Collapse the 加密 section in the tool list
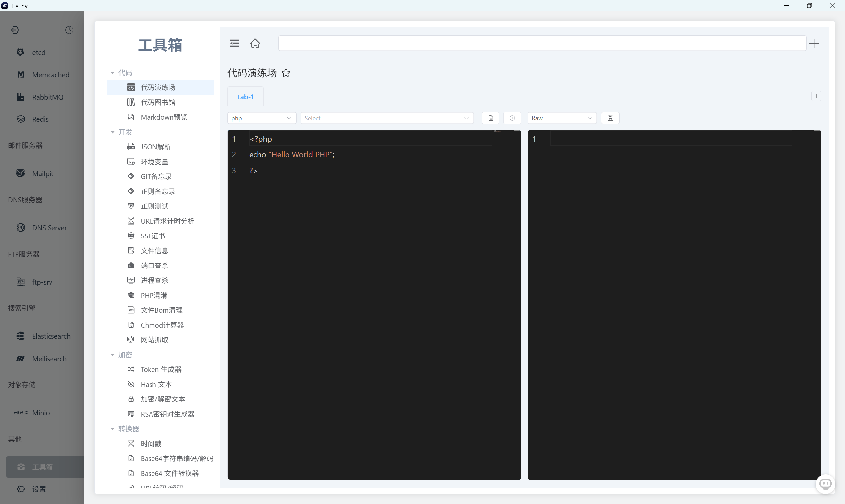This screenshot has width=845, height=504. point(113,354)
